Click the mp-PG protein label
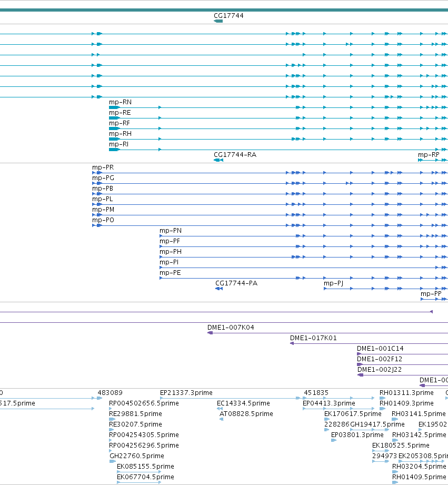This screenshot has width=448, height=485. pyautogui.click(x=103, y=178)
